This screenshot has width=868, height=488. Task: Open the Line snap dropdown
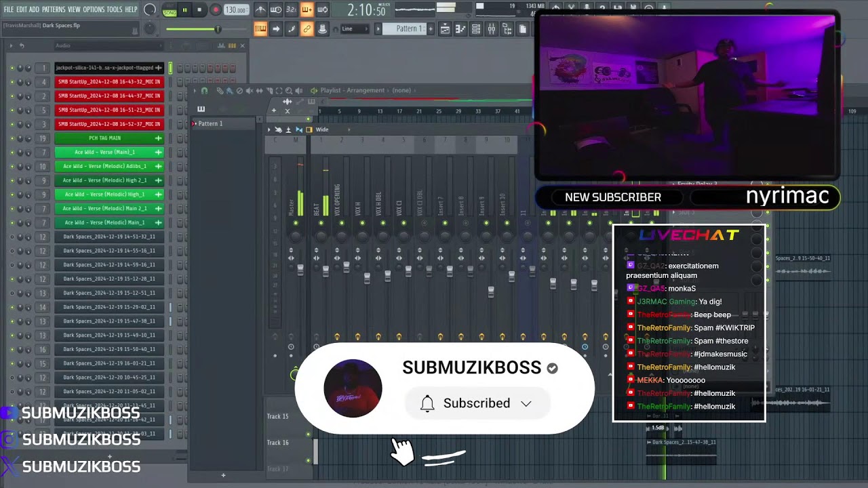355,29
